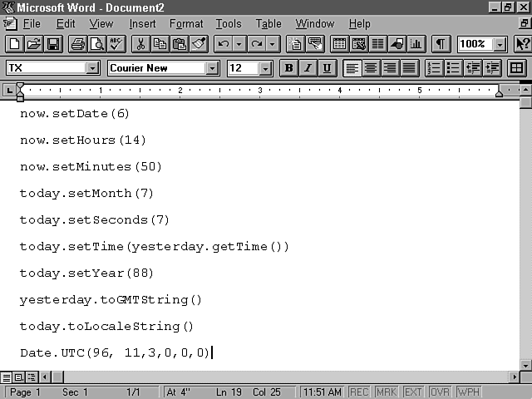Open the 100% zoom dropdown
The height and width of the screenshot is (399, 532).
click(500, 44)
